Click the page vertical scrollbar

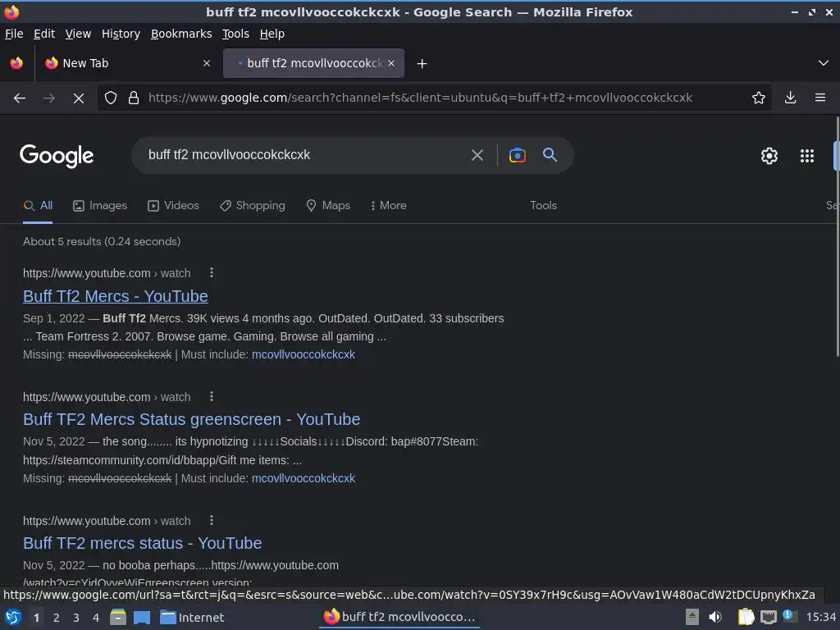(837, 235)
